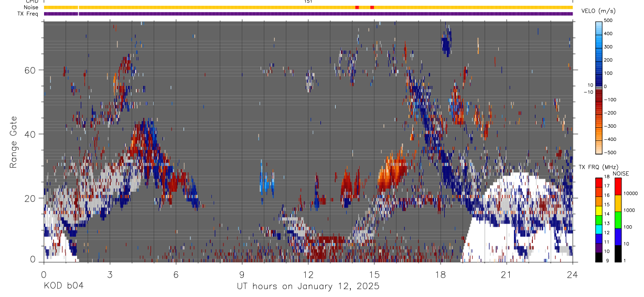
Task: Click light blue echo patch near 10 UT
Action: pyautogui.click(x=266, y=183)
